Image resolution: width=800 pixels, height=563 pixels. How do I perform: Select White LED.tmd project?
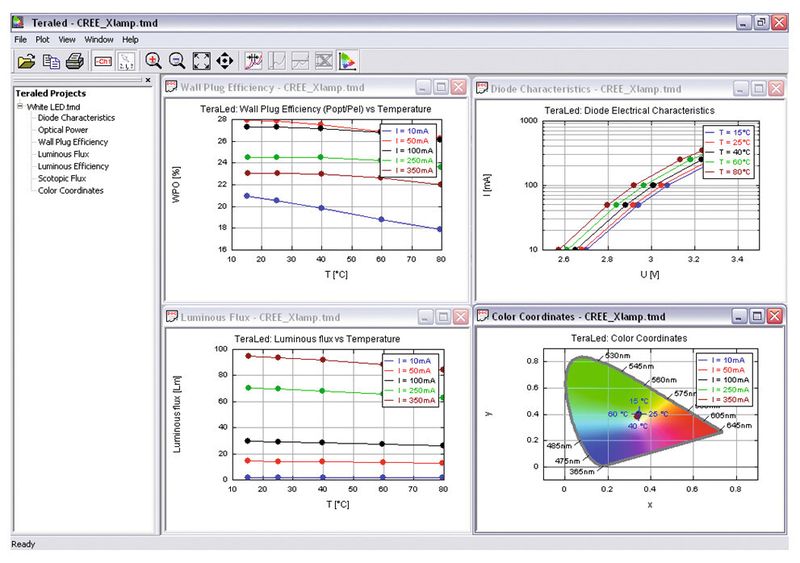click(x=53, y=107)
